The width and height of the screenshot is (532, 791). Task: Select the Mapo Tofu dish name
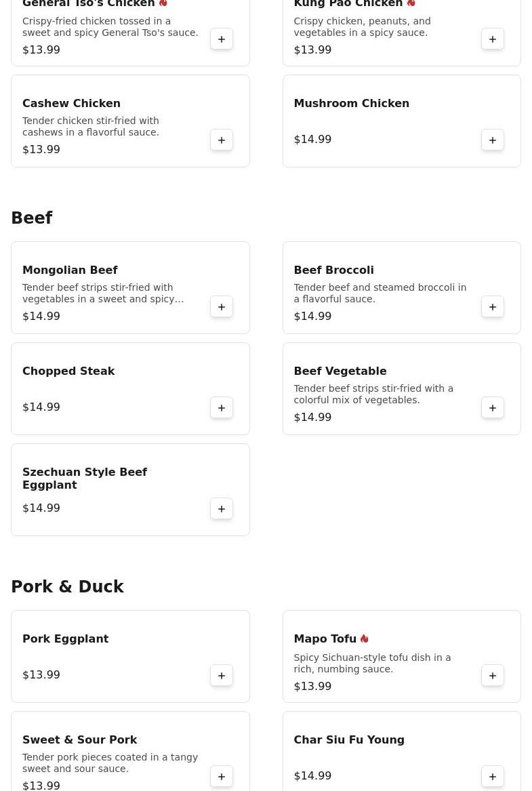325,639
